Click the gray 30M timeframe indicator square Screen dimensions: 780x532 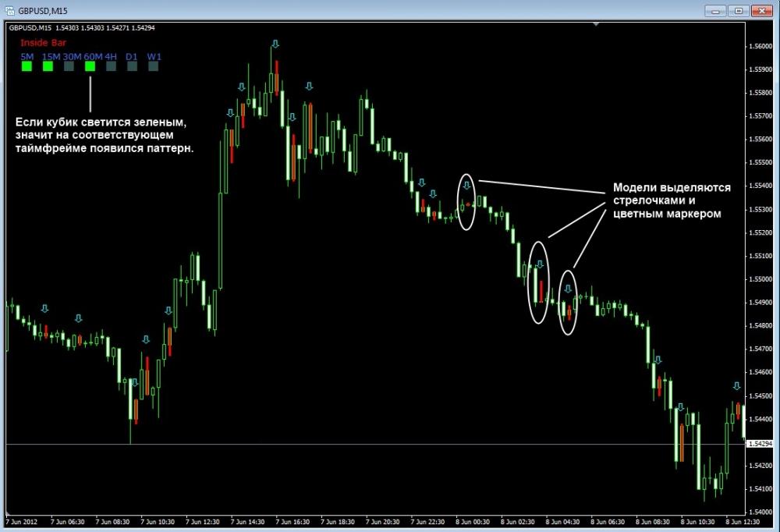point(69,66)
